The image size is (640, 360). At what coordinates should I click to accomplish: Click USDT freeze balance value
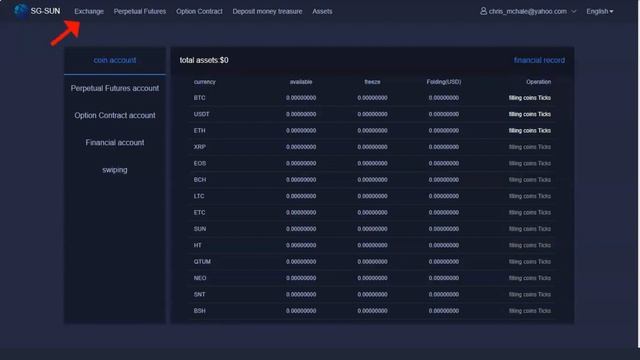(x=372, y=114)
